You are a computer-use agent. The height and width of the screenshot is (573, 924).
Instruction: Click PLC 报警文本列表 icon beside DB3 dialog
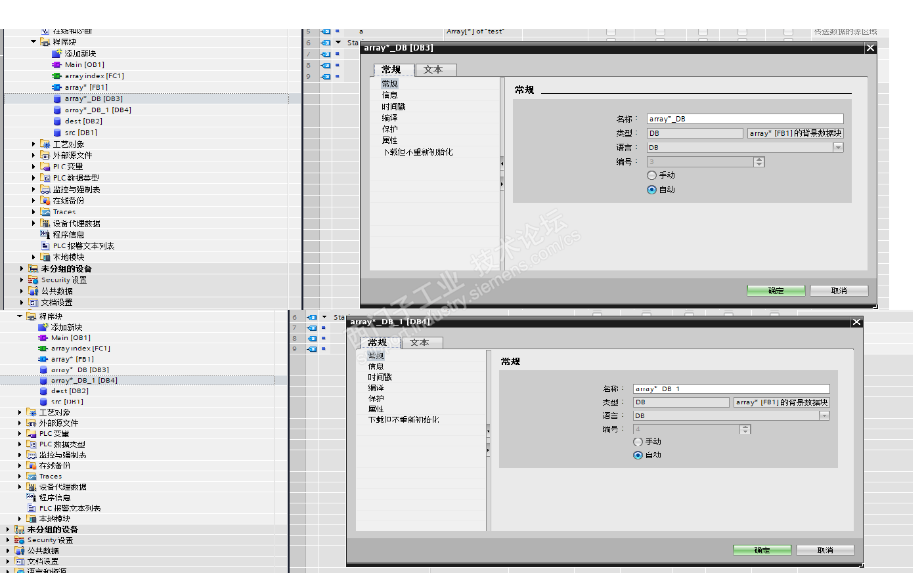coord(45,245)
